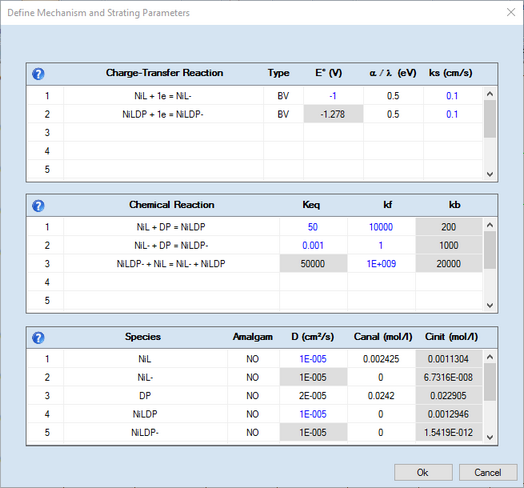Close the Define Mechanism dialog
The height and width of the screenshot is (488, 524).
pos(511,12)
